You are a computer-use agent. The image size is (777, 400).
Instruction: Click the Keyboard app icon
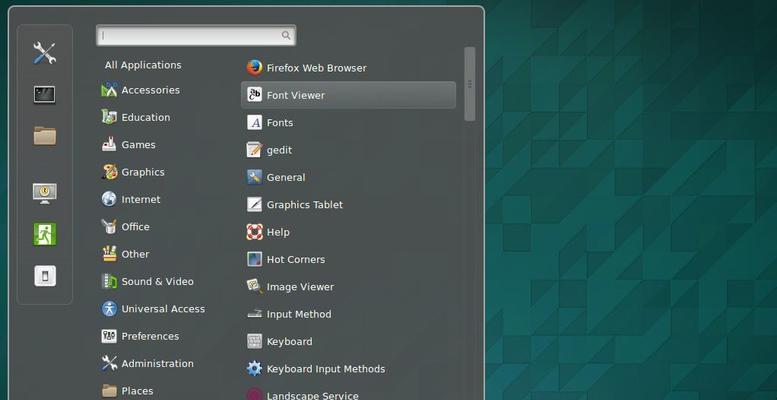point(255,341)
